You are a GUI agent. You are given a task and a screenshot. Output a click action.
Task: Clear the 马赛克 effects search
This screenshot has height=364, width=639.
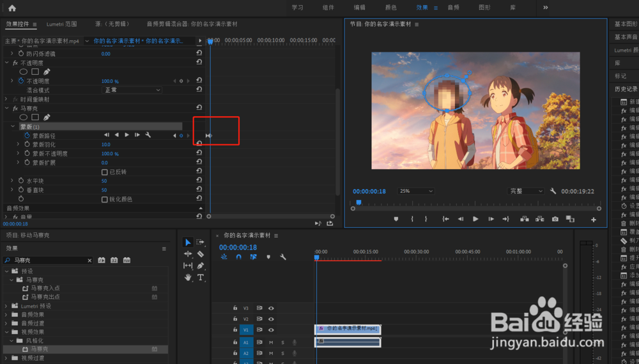[x=89, y=260]
